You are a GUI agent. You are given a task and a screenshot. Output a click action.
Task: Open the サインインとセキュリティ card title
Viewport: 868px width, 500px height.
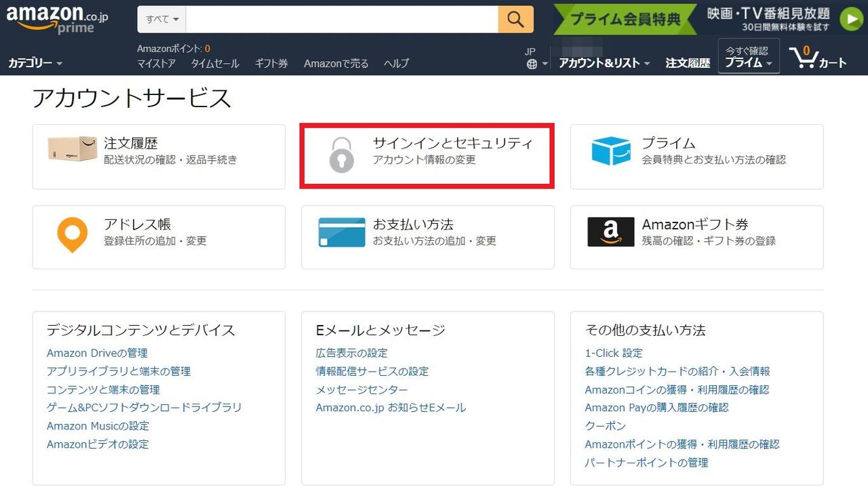(x=453, y=143)
